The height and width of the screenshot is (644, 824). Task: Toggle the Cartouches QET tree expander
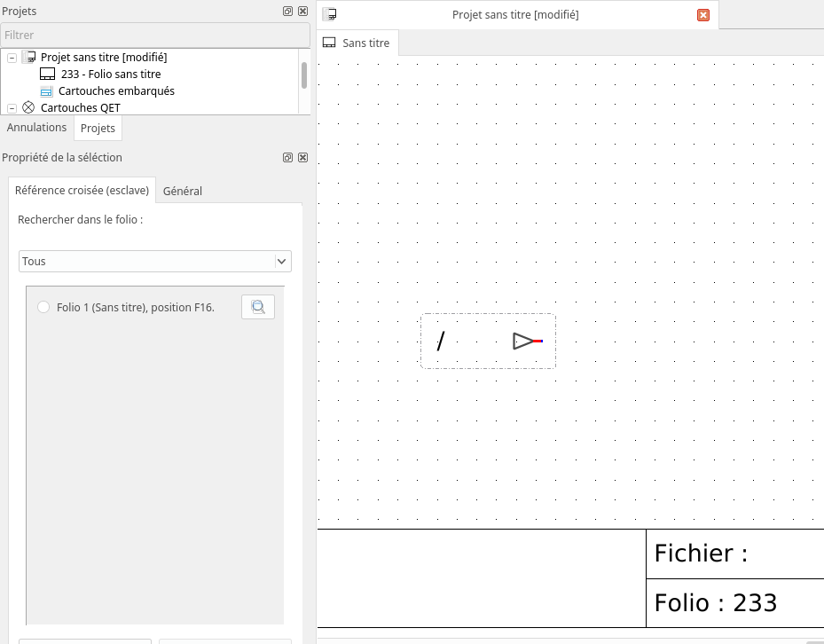coord(12,108)
